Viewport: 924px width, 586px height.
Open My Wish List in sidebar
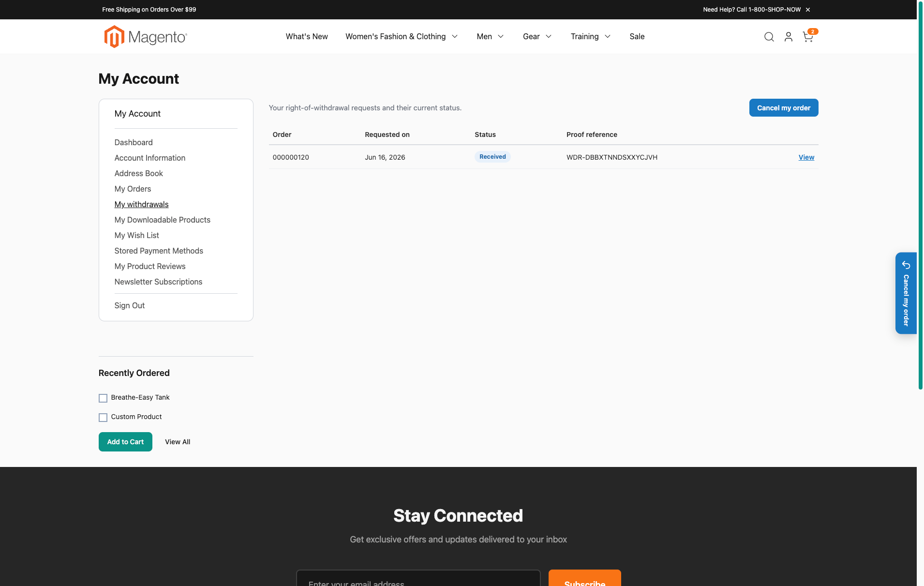click(x=136, y=235)
